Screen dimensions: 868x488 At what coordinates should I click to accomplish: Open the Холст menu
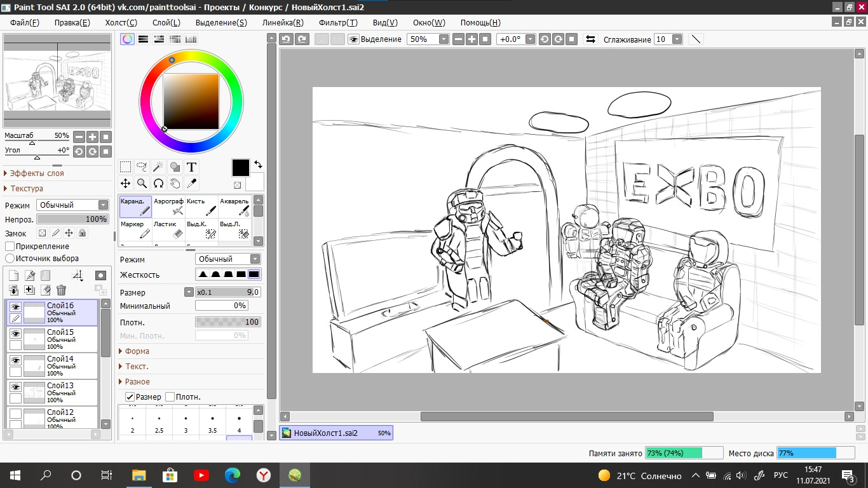(x=121, y=22)
